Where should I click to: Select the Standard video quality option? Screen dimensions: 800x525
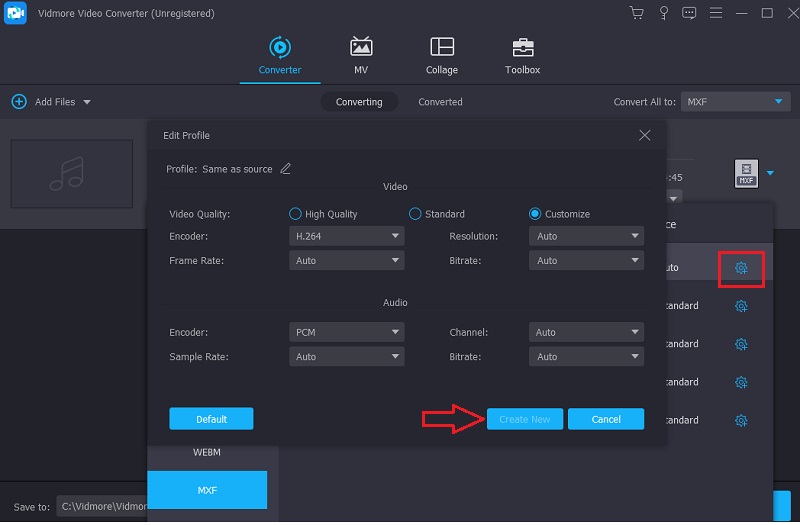pos(416,214)
